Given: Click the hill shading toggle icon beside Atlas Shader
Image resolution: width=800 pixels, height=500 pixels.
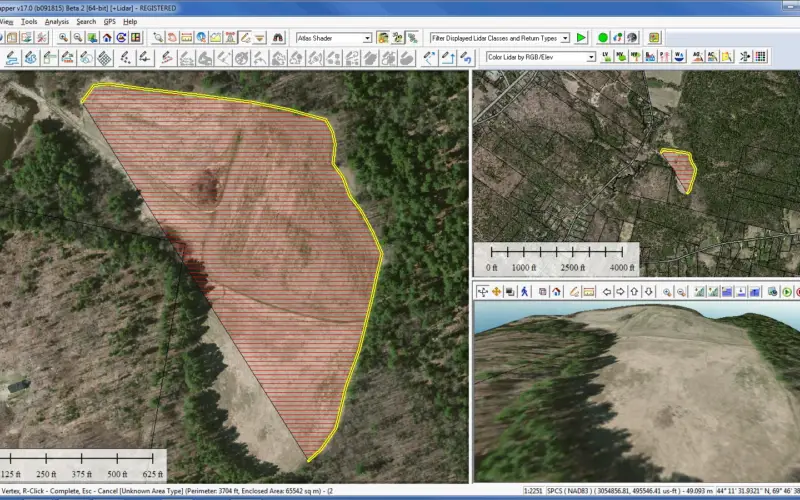Looking at the screenshot, I should (x=383, y=38).
